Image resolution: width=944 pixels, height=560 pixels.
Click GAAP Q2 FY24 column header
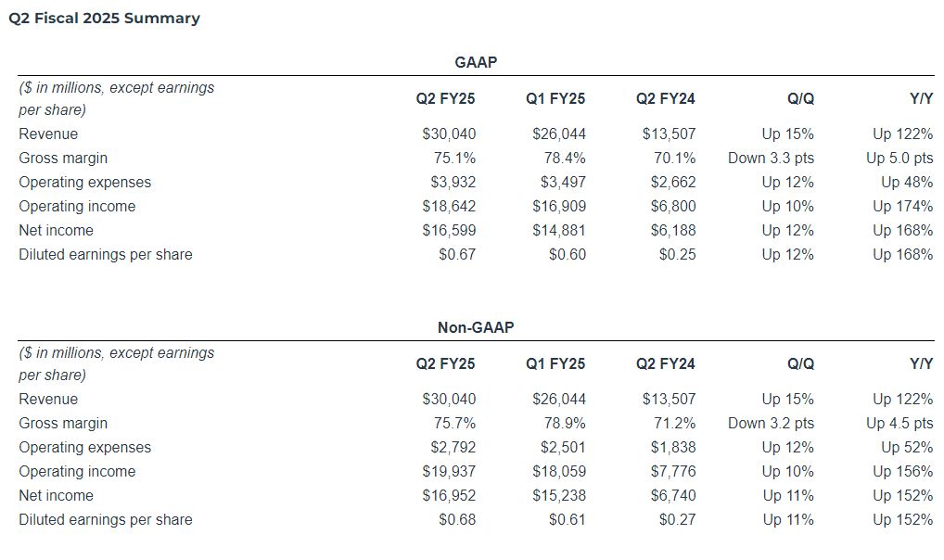(665, 98)
